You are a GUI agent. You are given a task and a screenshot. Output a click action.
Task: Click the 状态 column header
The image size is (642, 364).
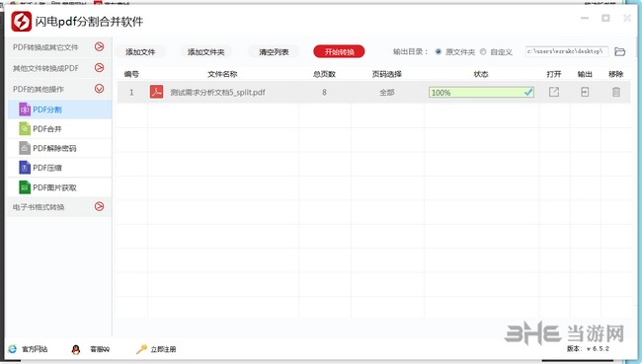click(x=481, y=74)
